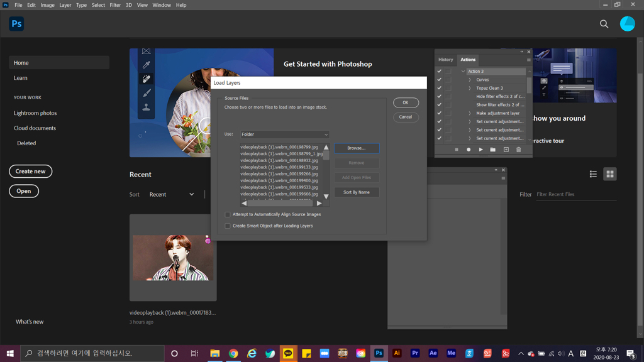The width and height of the screenshot is (644, 362).
Task: Open Premiere Pro from the taskbar
Action: (415, 353)
